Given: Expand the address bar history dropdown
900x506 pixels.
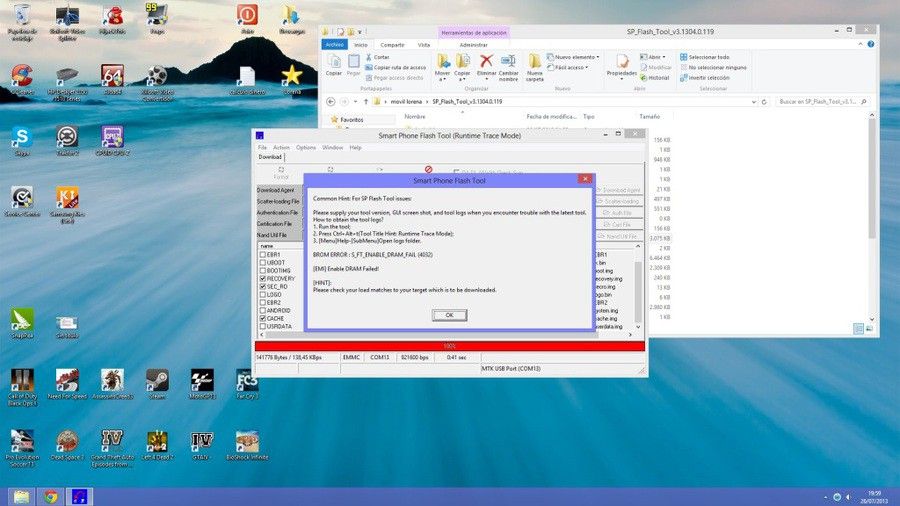Looking at the screenshot, I should click(x=753, y=102).
